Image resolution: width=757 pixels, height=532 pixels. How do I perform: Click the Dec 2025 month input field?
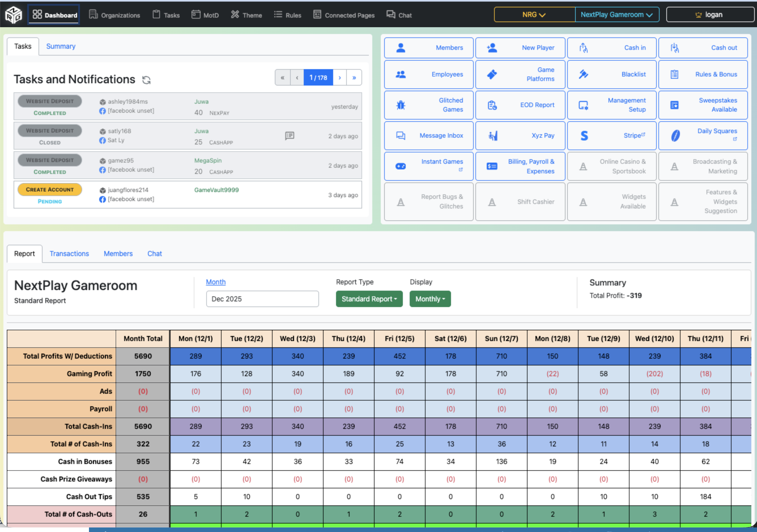click(262, 299)
